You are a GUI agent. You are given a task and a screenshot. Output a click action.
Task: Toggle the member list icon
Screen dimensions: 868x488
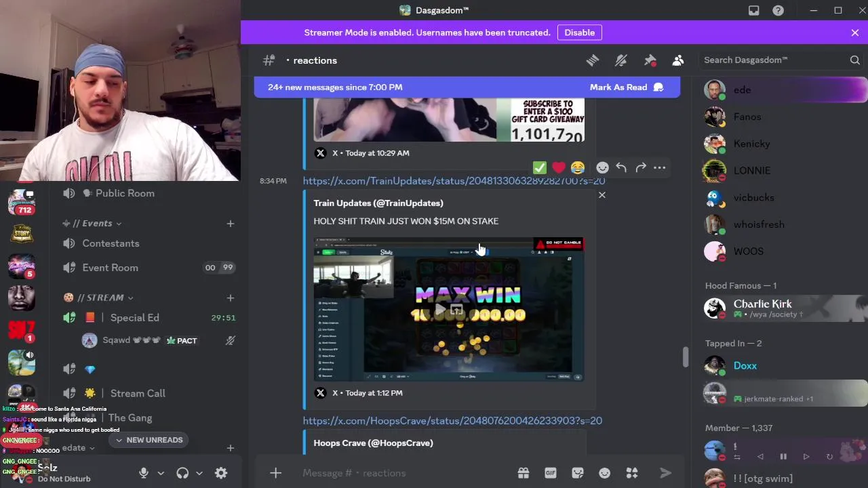678,60
